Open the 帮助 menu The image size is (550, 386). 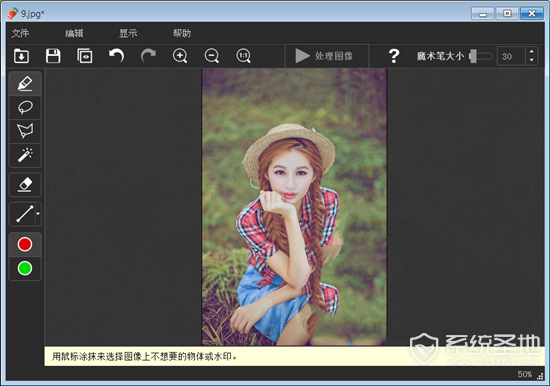182,33
